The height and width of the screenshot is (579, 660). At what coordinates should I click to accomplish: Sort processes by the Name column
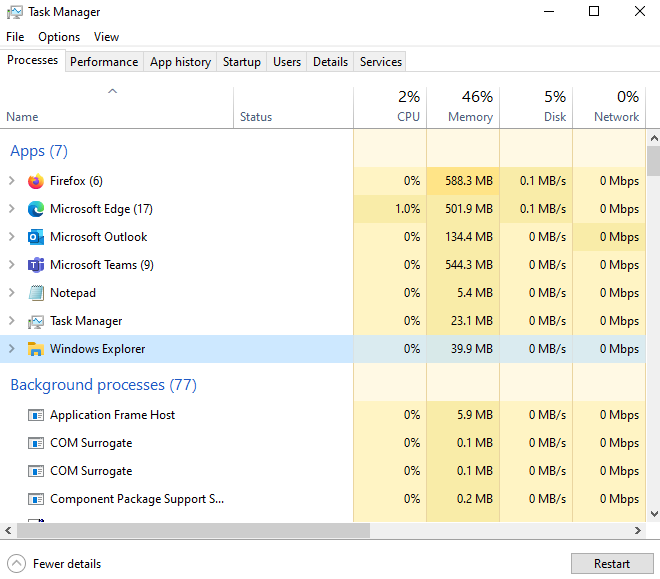tap(116, 108)
